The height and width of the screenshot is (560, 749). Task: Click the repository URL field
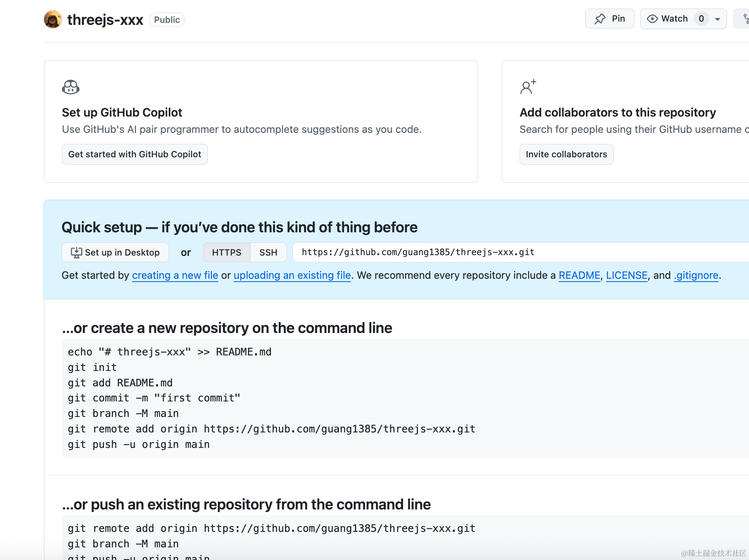click(x=521, y=253)
